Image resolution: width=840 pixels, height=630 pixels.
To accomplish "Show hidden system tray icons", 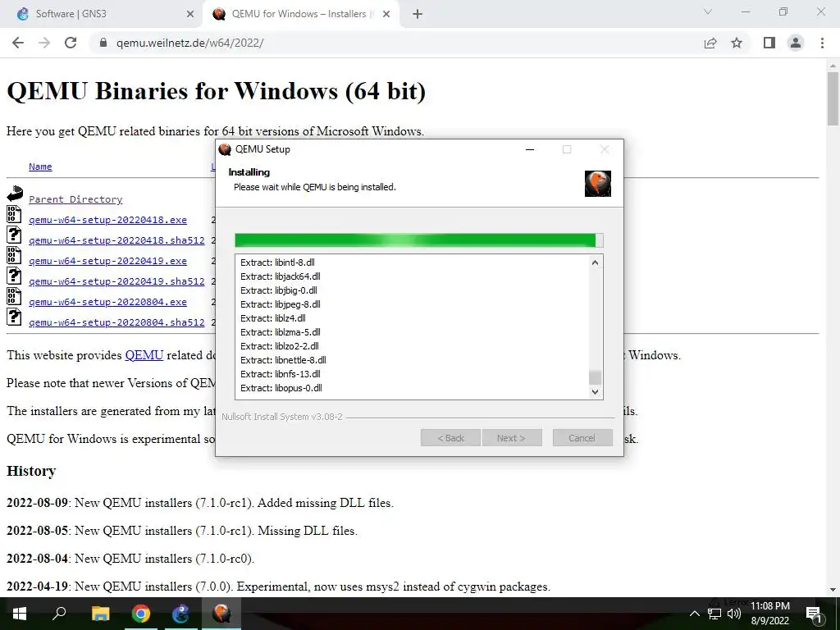I will (x=694, y=614).
